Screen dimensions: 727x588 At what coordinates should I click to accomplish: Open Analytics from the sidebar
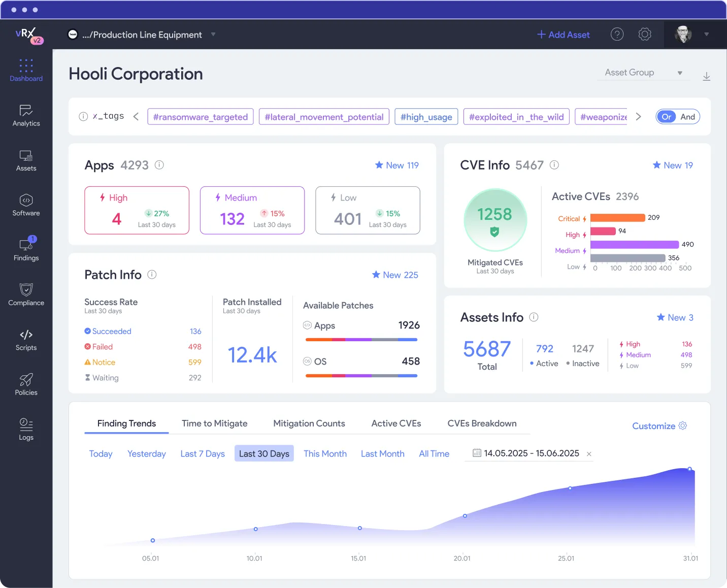tap(26, 116)
